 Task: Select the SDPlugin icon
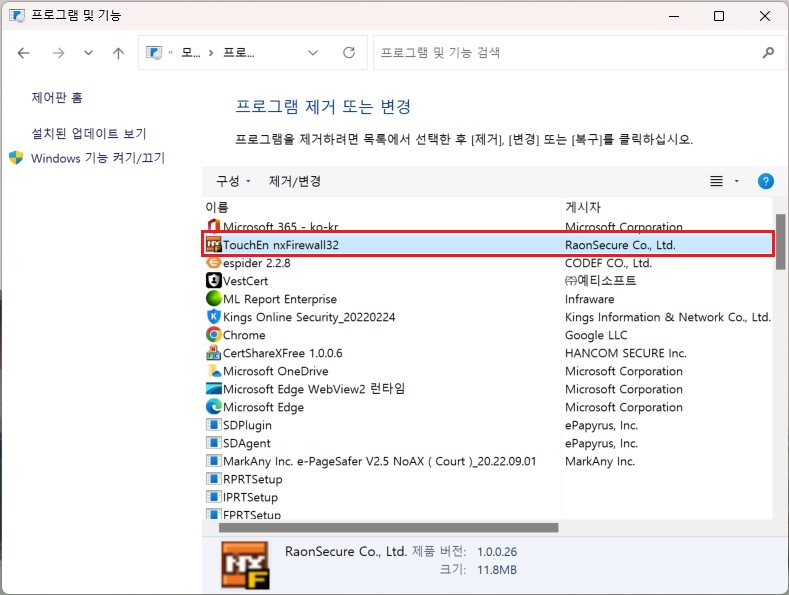click(213, 425)
